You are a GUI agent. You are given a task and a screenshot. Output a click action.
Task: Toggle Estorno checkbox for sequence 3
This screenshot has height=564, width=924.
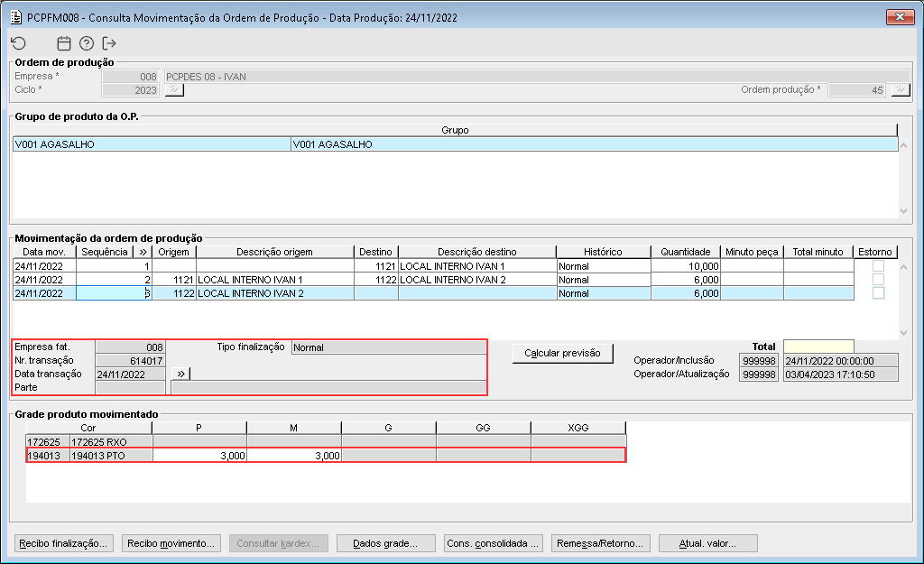coord(878,293)
